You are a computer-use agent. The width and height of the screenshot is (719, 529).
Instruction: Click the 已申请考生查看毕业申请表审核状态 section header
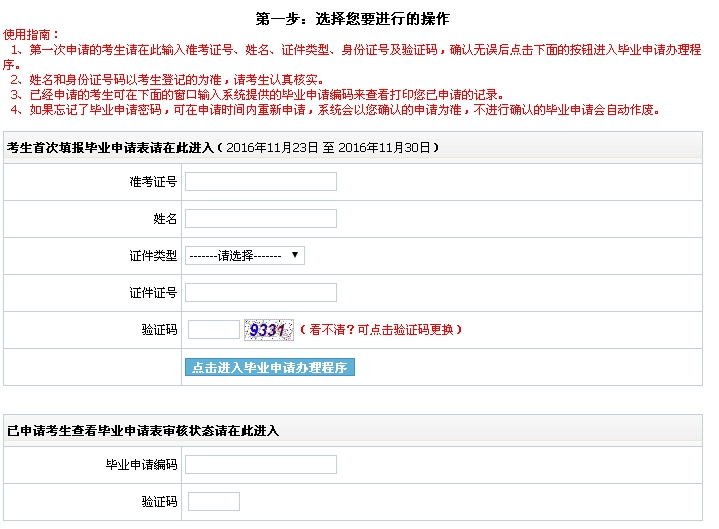(x=142, y=431)
